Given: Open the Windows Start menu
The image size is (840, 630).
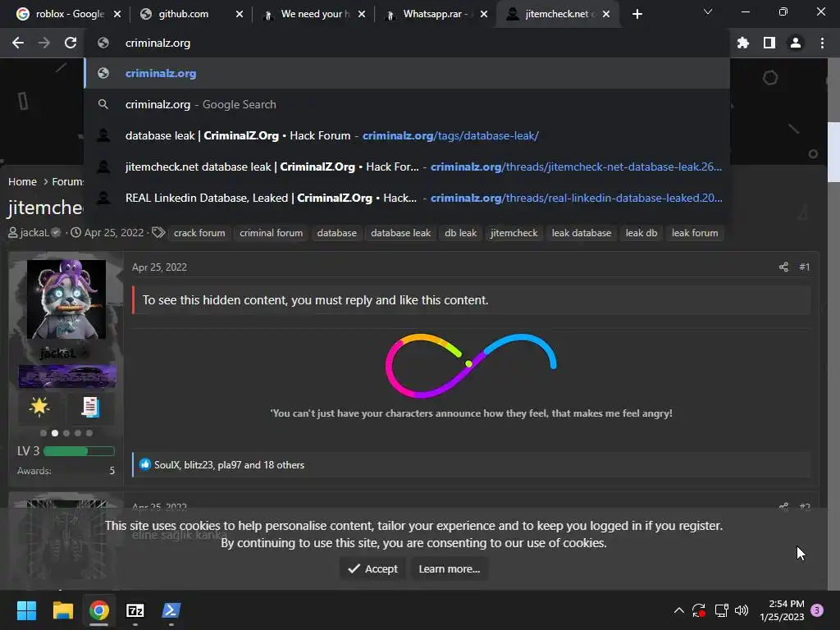Looking at the screenshot, I should (x=26, y=610).
